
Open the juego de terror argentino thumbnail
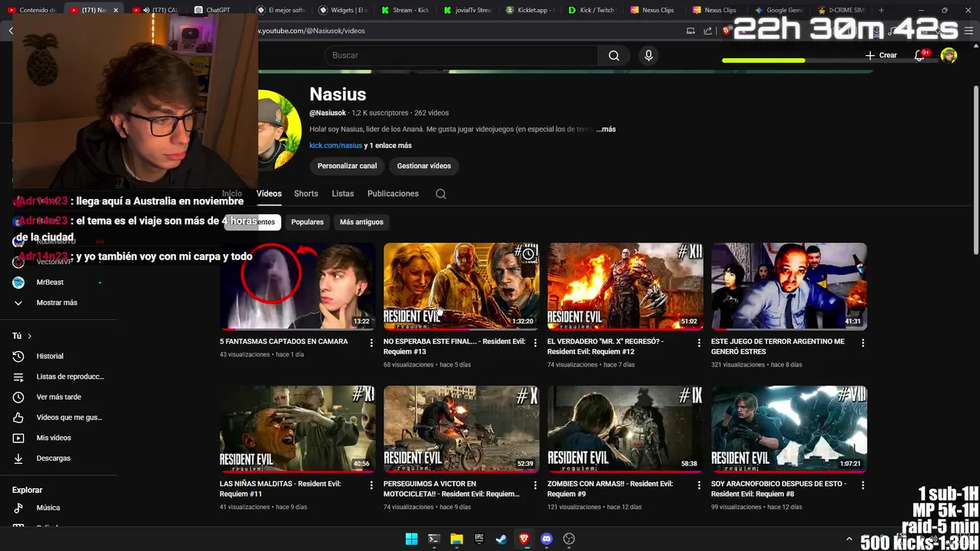click(789, 286)
